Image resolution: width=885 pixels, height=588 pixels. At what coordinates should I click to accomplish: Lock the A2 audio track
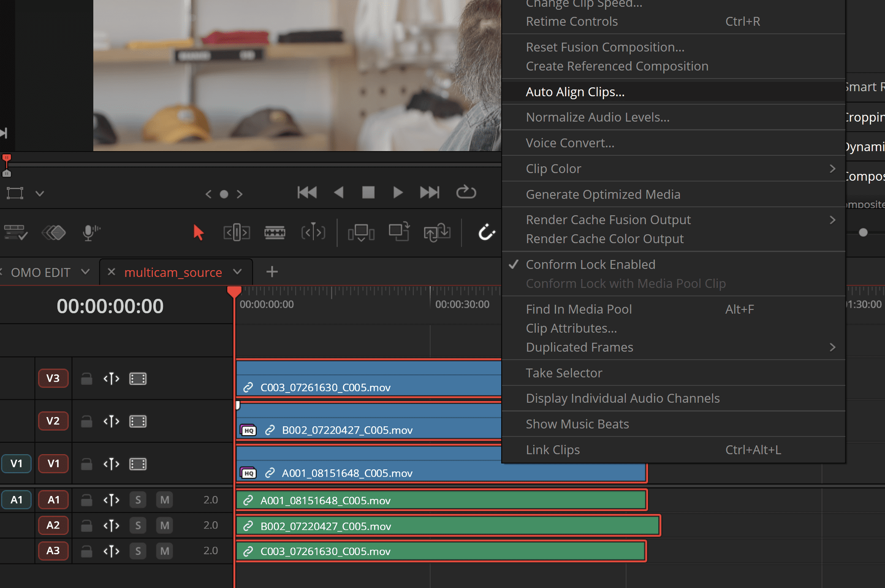(x=87, y=526)
